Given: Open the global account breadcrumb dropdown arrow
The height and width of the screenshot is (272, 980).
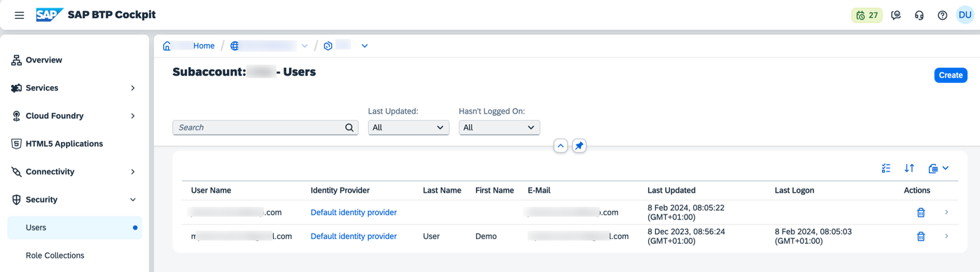Looking at the screenshot, I should tap(304, 46).
